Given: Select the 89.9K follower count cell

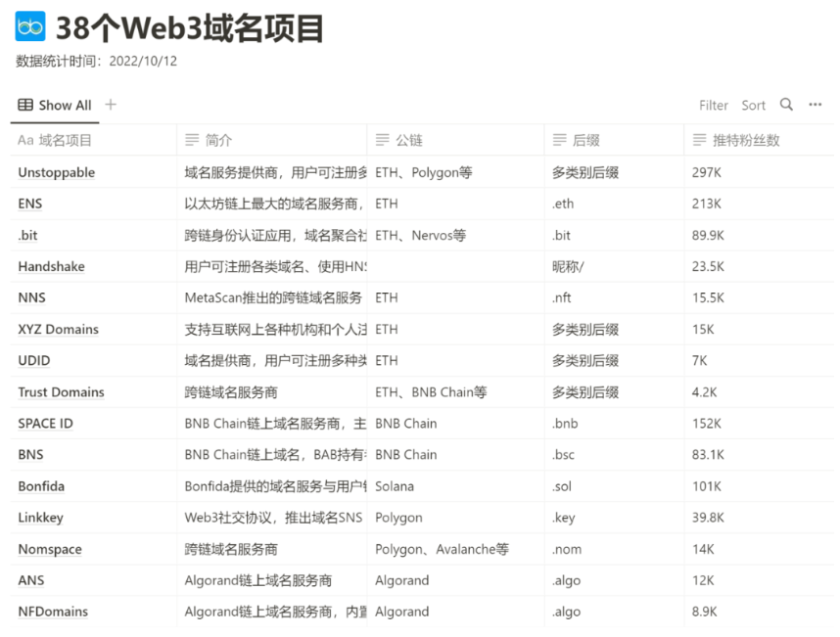Looking at the screenshot, I should (x=759, y=235).
